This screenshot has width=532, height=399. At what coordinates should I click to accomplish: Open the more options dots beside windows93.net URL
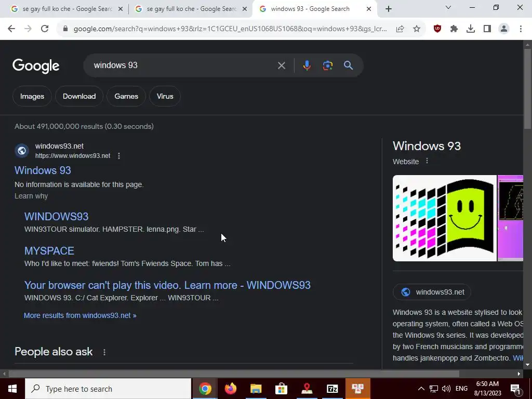click(119, 156)
